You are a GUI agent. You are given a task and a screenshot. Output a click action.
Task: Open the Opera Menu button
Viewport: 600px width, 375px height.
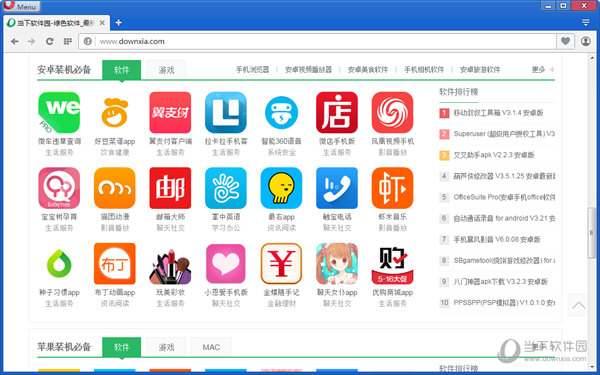[x=21, y=6]
